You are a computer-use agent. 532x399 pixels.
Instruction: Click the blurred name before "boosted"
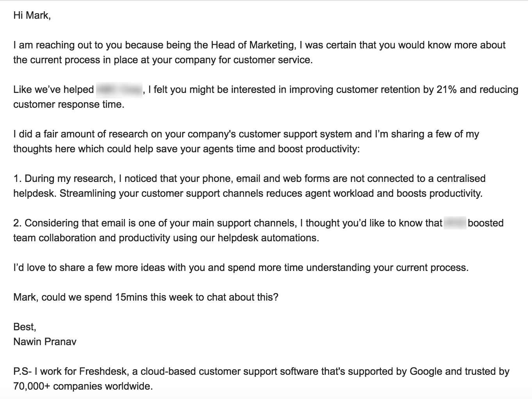tap(455, 223)
